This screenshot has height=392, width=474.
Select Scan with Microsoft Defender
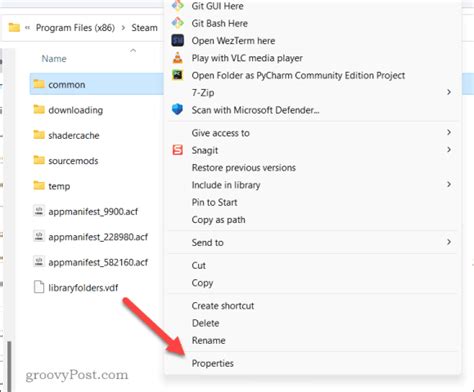point(255,110)
